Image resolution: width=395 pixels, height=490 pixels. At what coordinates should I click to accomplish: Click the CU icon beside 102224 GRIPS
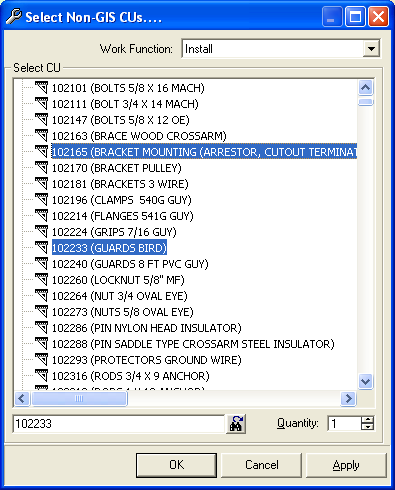(42, 232)
